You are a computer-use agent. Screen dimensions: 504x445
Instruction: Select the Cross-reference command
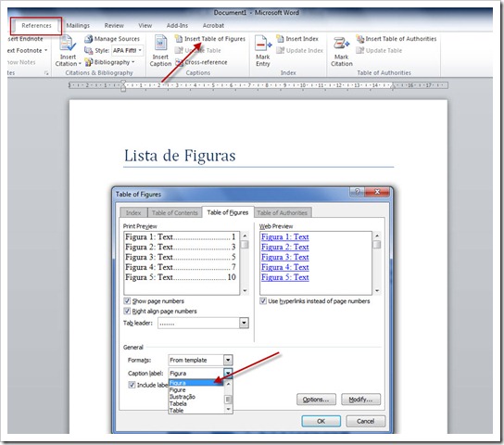[201, 62]
